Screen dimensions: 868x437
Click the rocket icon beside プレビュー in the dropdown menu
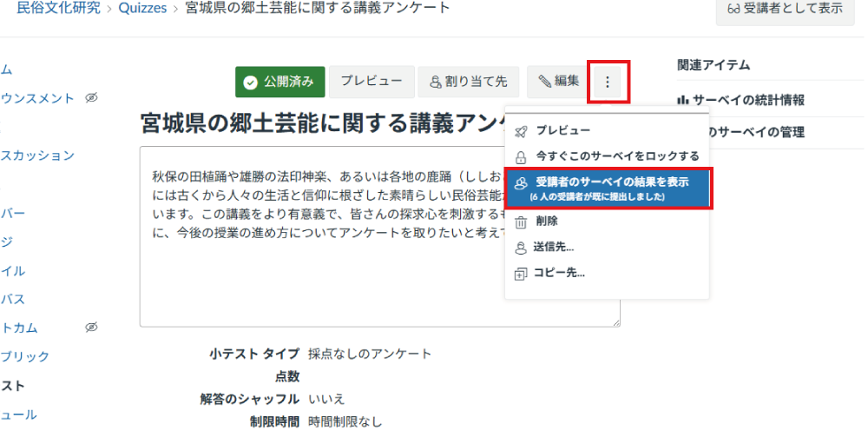pyautogui.click(x=521, y=130)
